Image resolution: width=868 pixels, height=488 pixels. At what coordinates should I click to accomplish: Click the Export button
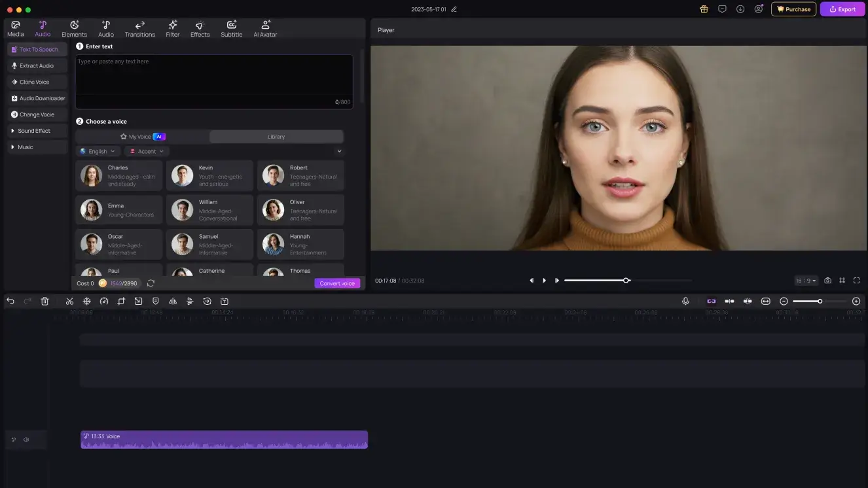click(842, 9)
